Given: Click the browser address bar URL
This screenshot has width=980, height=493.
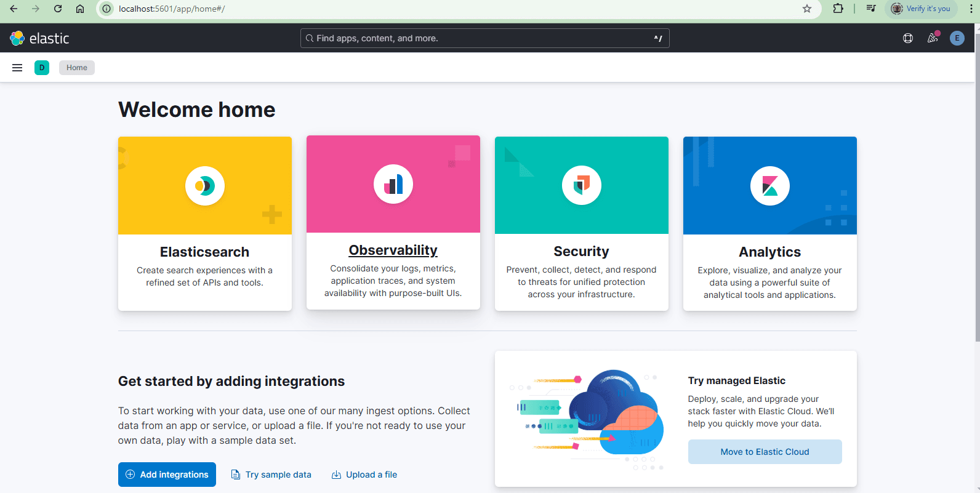Looking at the screenshot, I should 172,9.
